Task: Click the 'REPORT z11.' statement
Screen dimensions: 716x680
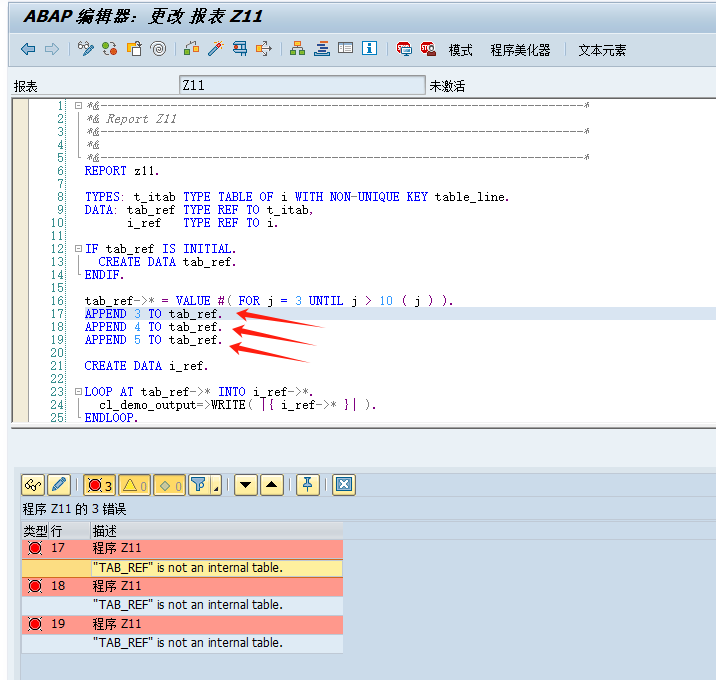Action: pyautogui.click(x=122, y=171)
